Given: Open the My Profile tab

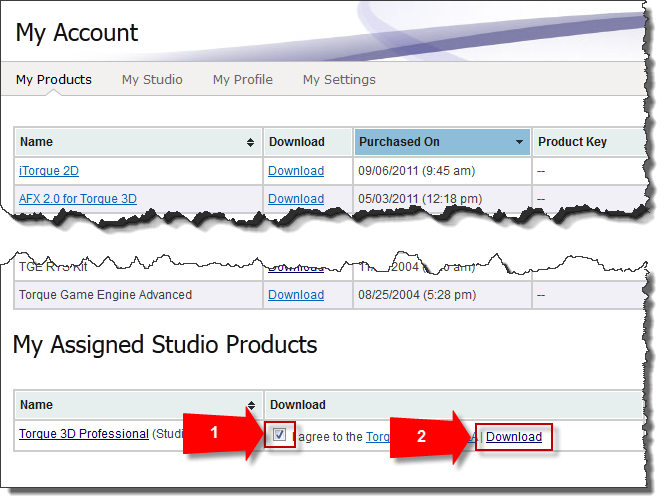Looking at the screenshot, I should coord(243,79).
